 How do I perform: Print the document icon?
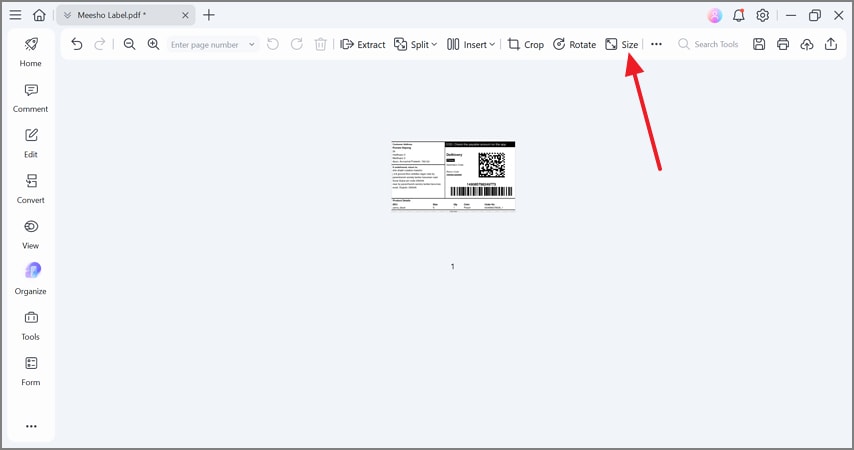pos(783,44)
